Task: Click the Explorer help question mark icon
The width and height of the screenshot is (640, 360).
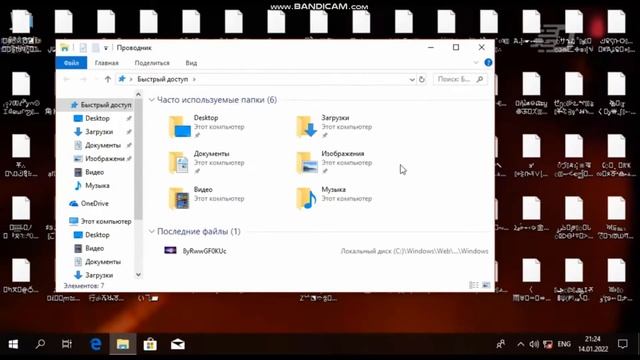Action: tap(488, 62)
